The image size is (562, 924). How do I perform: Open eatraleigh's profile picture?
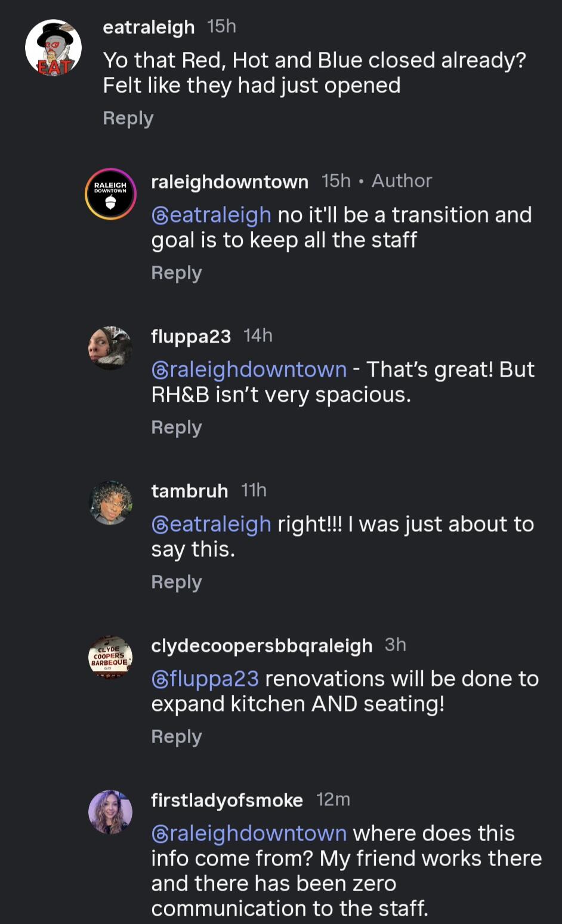53,48
